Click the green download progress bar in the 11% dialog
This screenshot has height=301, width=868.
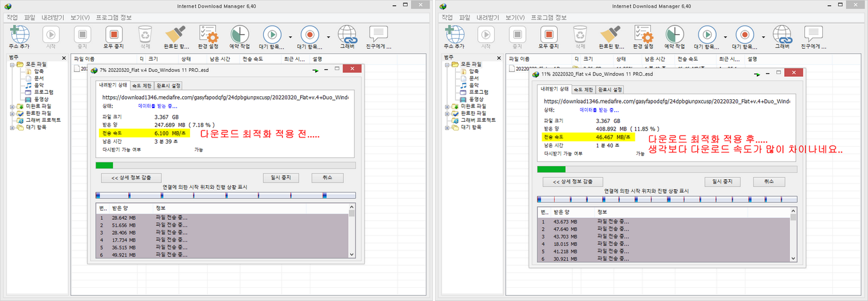click(x=667, y=169)
